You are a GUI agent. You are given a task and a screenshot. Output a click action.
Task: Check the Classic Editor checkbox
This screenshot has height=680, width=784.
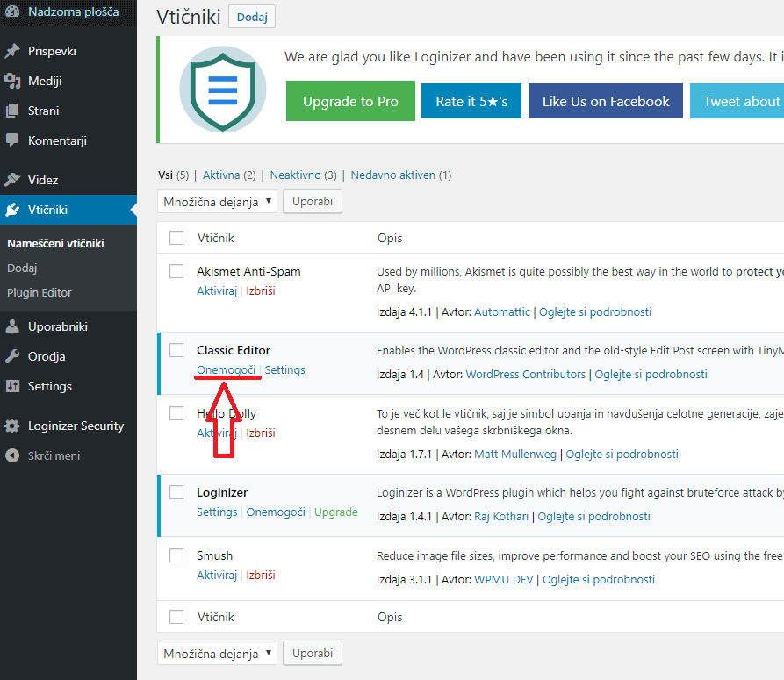(x=176, y=350)
